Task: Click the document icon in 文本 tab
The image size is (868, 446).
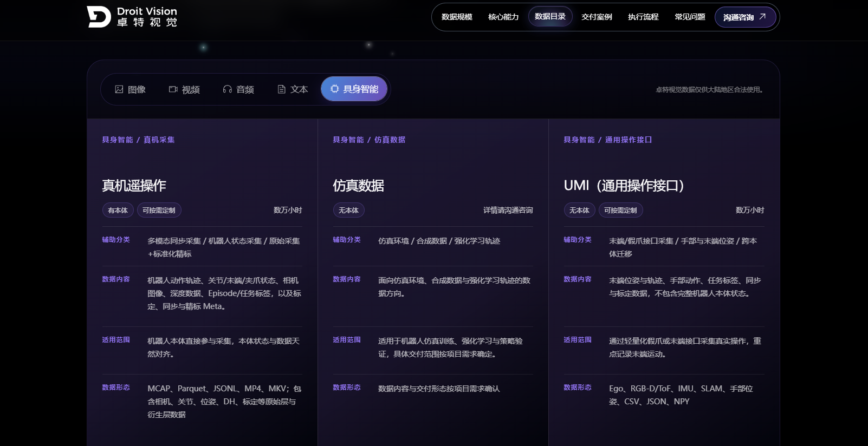Action: coord(281,89)
